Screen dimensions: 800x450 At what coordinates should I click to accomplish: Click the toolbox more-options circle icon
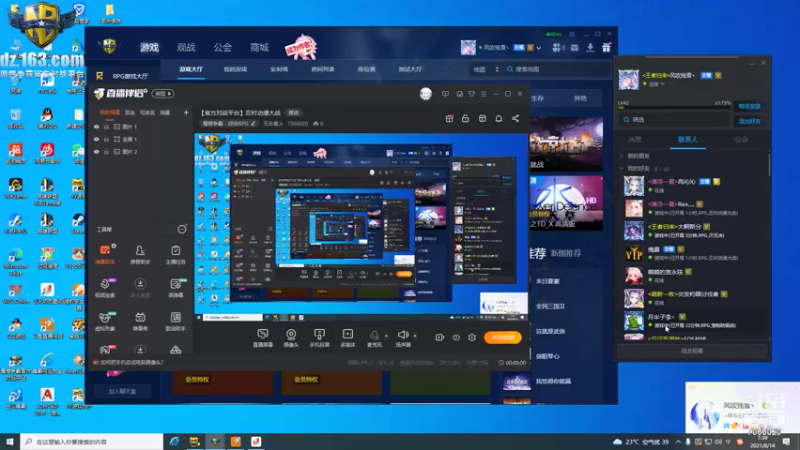[182, 230]
